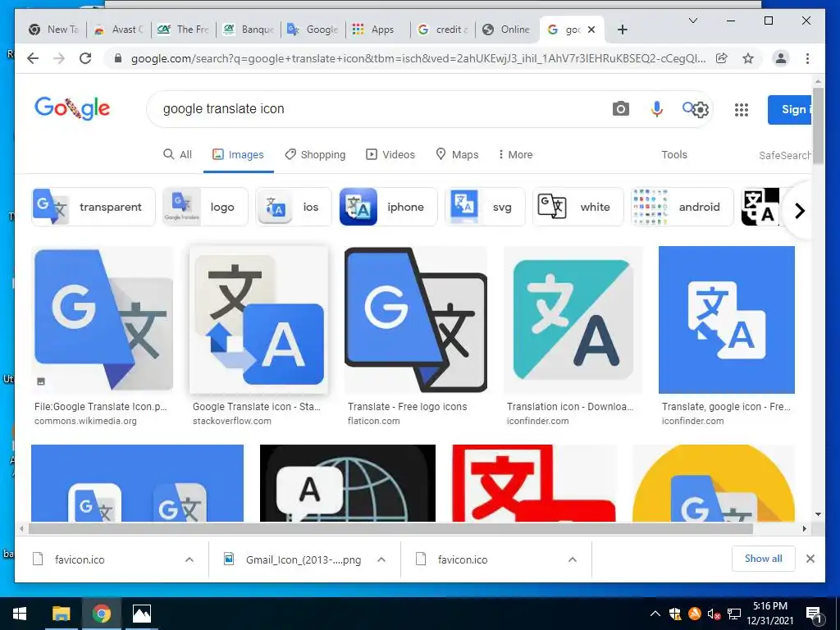The width and height of the screenshot is (840, 630).
Task: Filter by iphone chip
Action: tap(388, 207)
